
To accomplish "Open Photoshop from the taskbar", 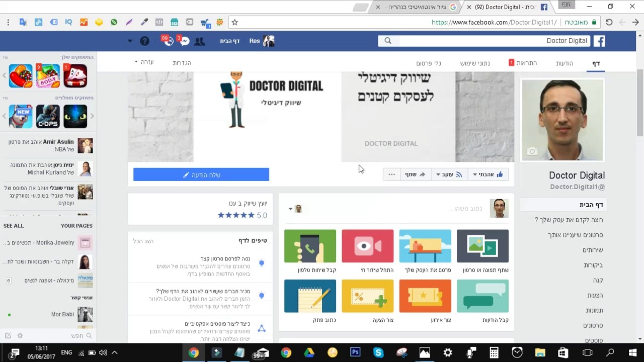I will click(x=355, y=352).
